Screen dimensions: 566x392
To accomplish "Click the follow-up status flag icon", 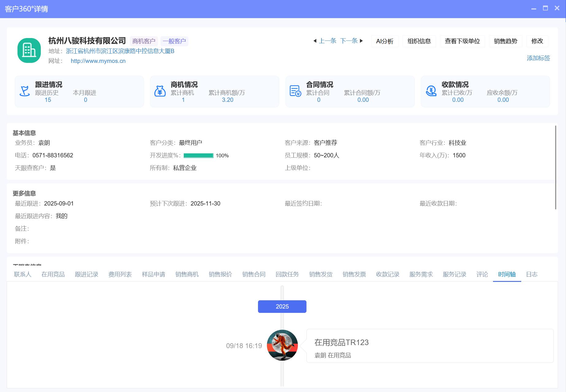I will (x=25, y=91).
